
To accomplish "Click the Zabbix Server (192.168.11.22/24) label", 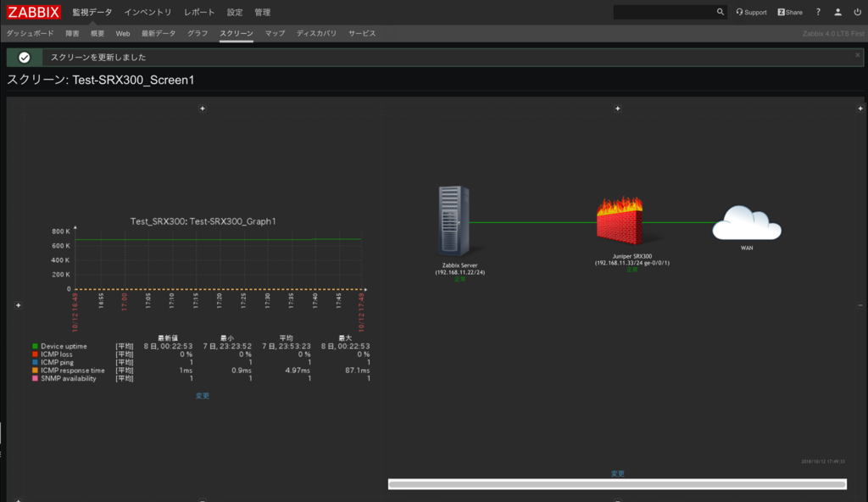I will pos(460,269).
